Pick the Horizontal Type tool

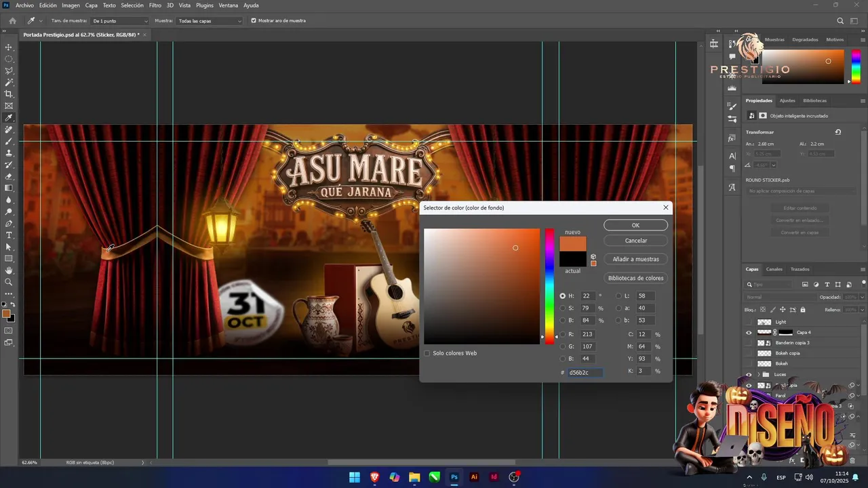9,235
